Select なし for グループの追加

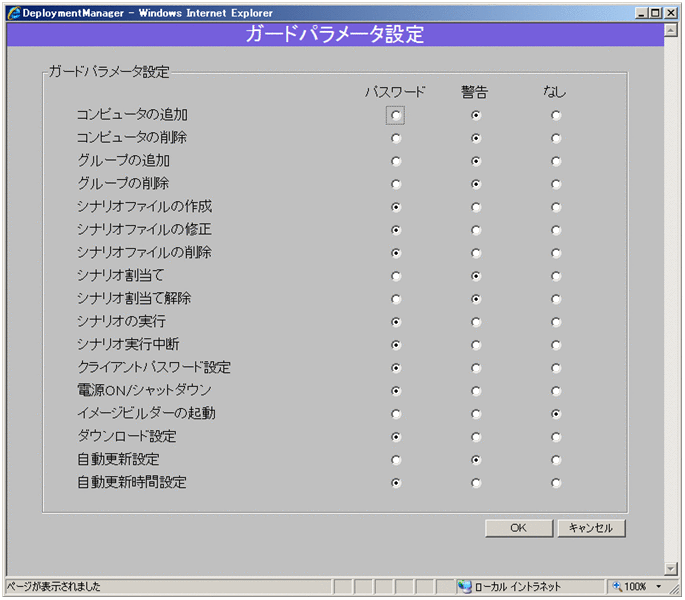[x=556, y=161]
